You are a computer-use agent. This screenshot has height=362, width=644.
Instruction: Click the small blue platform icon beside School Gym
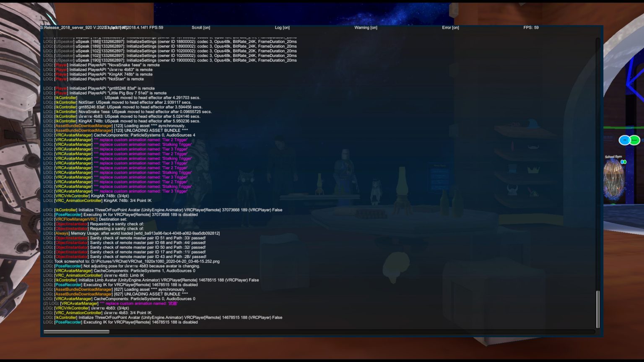click(x=622, y=162)
